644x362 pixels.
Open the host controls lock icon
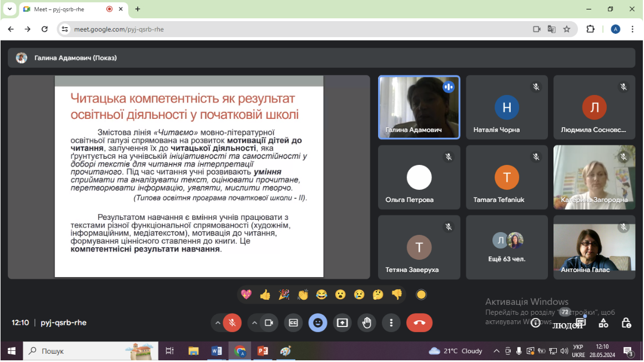pyautogui.click(x=626, y=323)
